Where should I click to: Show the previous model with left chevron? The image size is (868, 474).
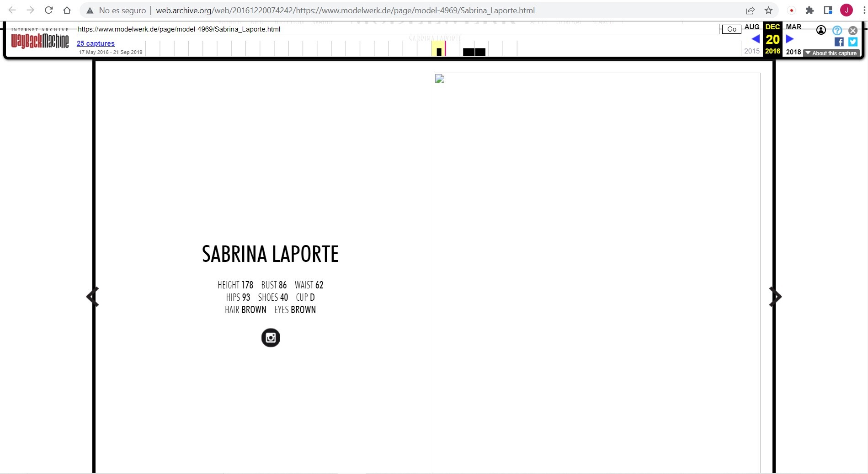(92, 297)
